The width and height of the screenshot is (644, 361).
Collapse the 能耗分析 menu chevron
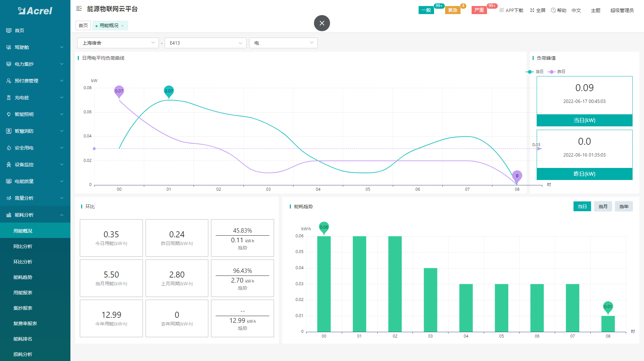[62, 215]
